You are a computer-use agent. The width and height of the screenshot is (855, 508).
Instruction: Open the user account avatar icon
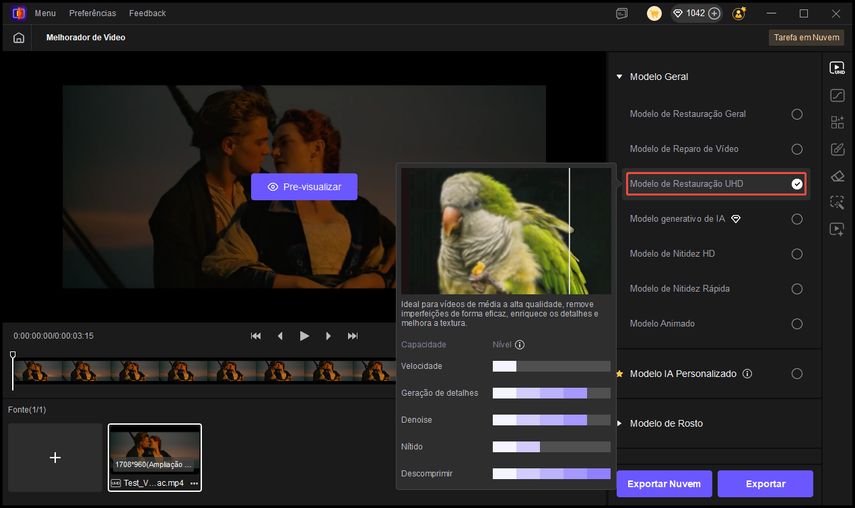pyautogui.click(x=739, y=14)
